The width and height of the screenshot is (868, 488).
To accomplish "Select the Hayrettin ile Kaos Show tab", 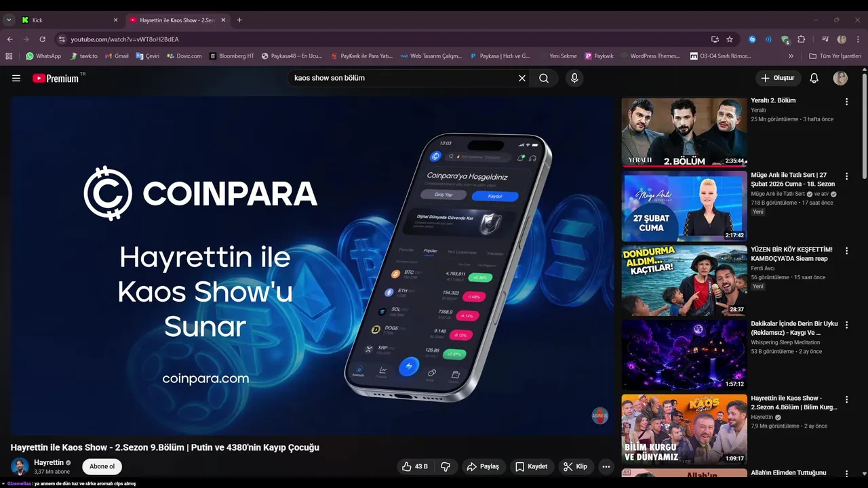I will point(178,20).
